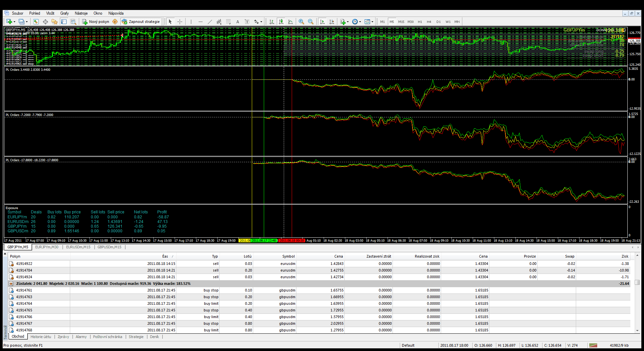
Task: Toggle the Data Window crosshair-circle icon
Action: point(45,22)
